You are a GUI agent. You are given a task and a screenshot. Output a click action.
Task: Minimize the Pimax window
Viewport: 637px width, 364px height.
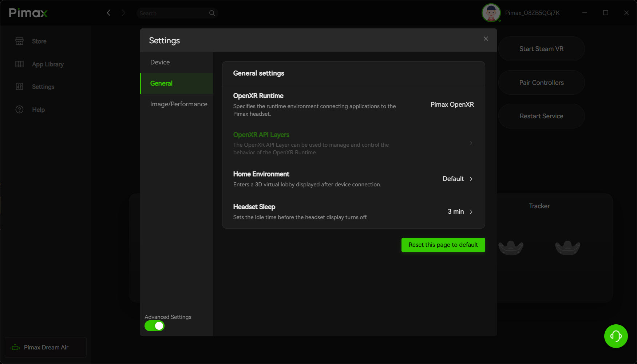tap(585, 13)
